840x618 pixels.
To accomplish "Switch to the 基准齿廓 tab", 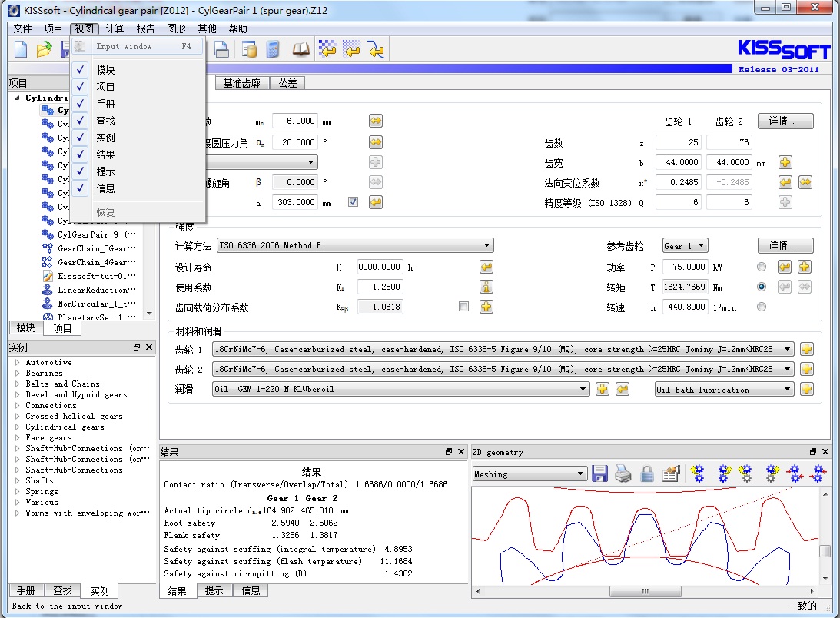I will point(241,83).
